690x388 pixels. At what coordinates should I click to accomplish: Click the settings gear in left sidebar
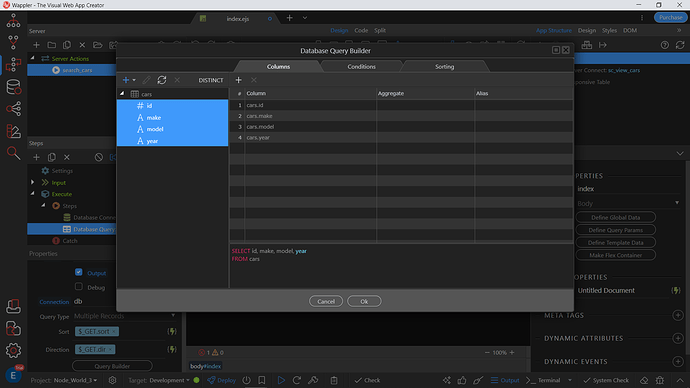[13, 350]
